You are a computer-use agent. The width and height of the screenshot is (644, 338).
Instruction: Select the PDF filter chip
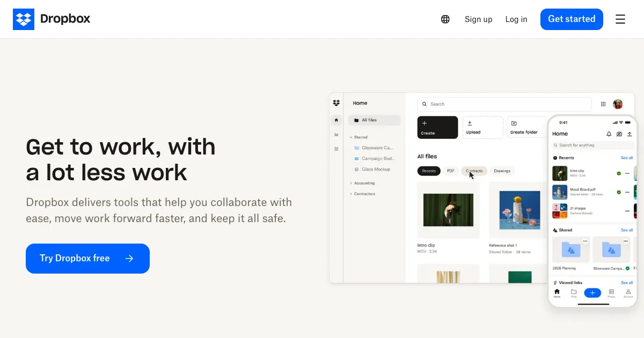(451, 171)
